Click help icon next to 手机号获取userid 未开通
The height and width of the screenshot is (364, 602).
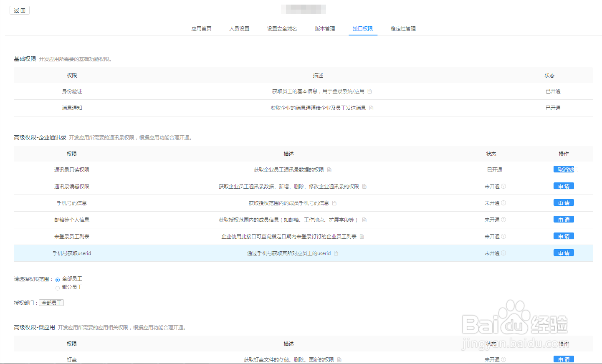503,253
